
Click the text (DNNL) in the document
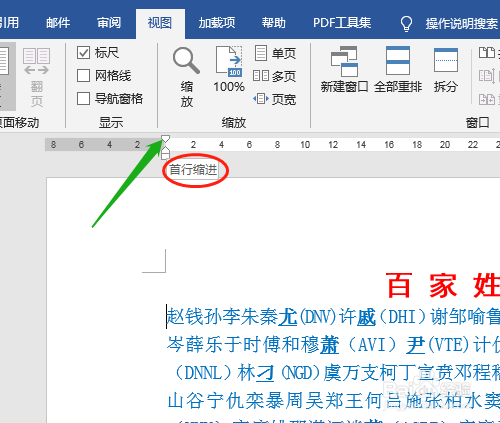(203, 373)
